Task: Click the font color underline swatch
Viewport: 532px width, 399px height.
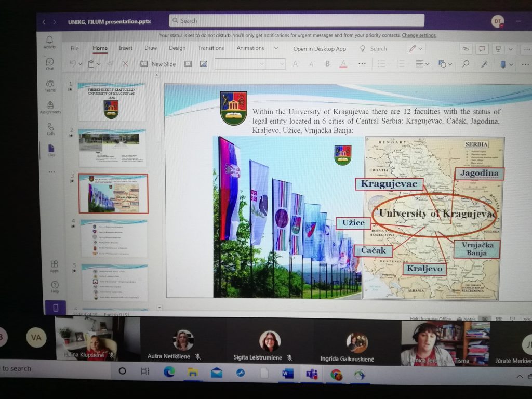Action: point(343,64)
